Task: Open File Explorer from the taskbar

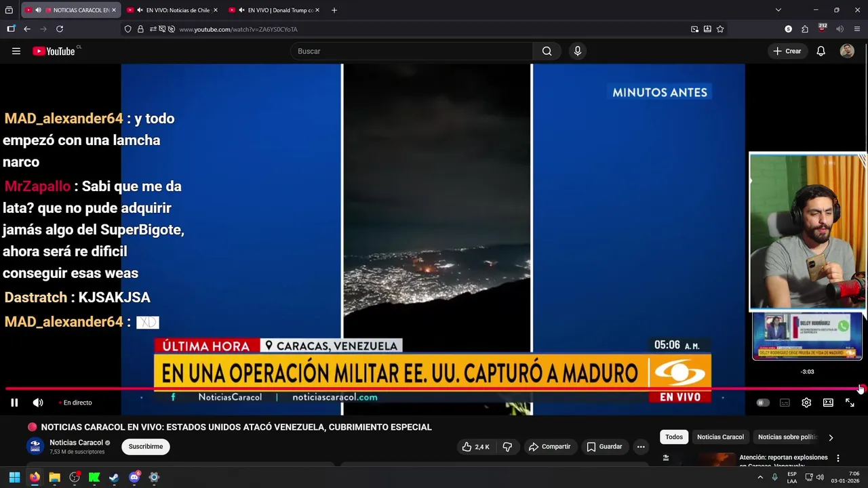Action: [x=54, y=477]
